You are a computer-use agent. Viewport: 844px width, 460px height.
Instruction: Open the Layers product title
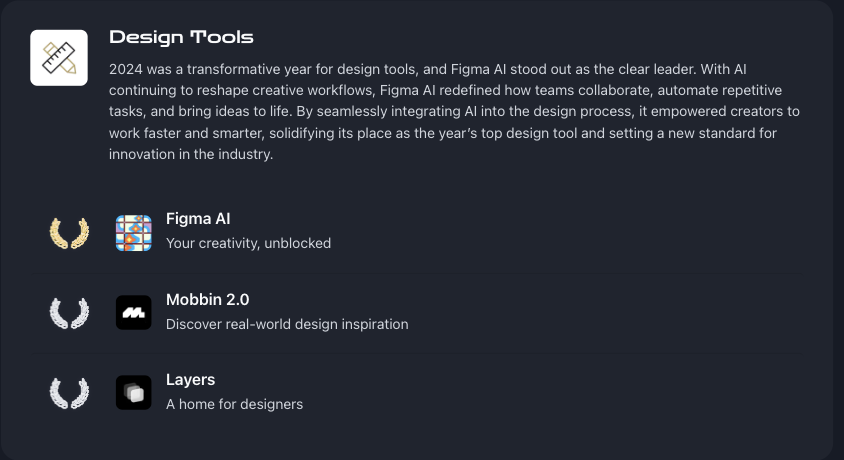click(191, 380)
